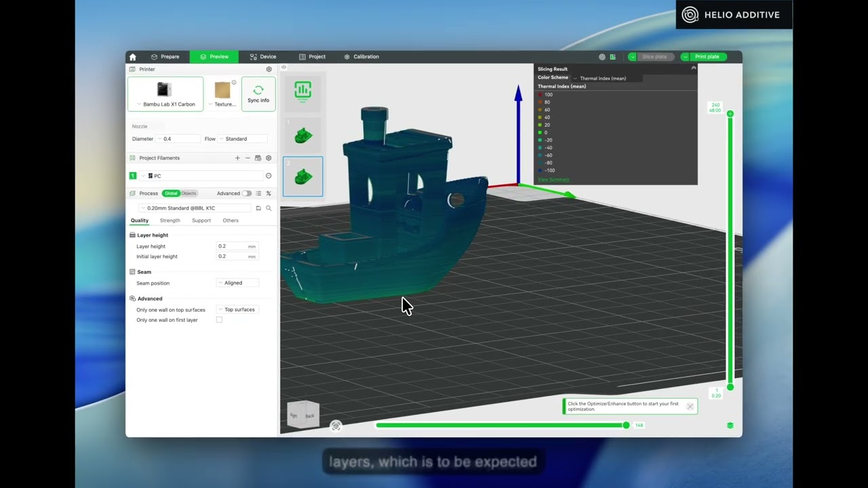Image resolution: width=868 pixels, height=488 pixels.
Task: Click circle-minus icon next to PC filament
Action: [269, 176]
